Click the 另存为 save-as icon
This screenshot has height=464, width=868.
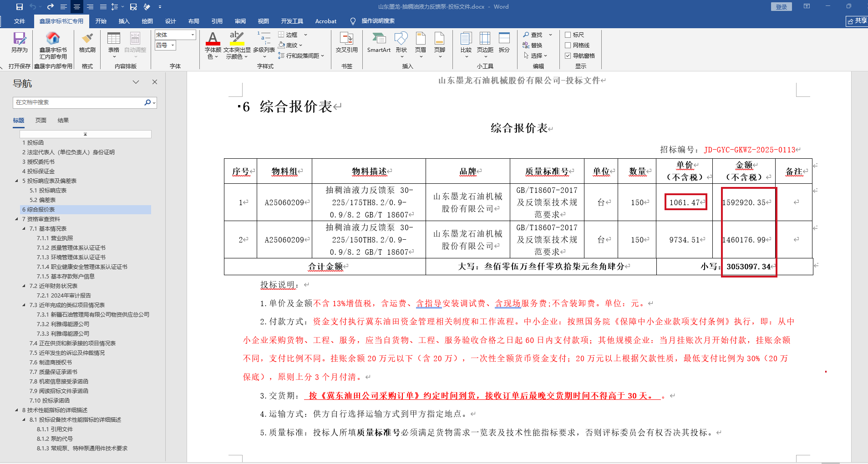[x=20, y=42]
